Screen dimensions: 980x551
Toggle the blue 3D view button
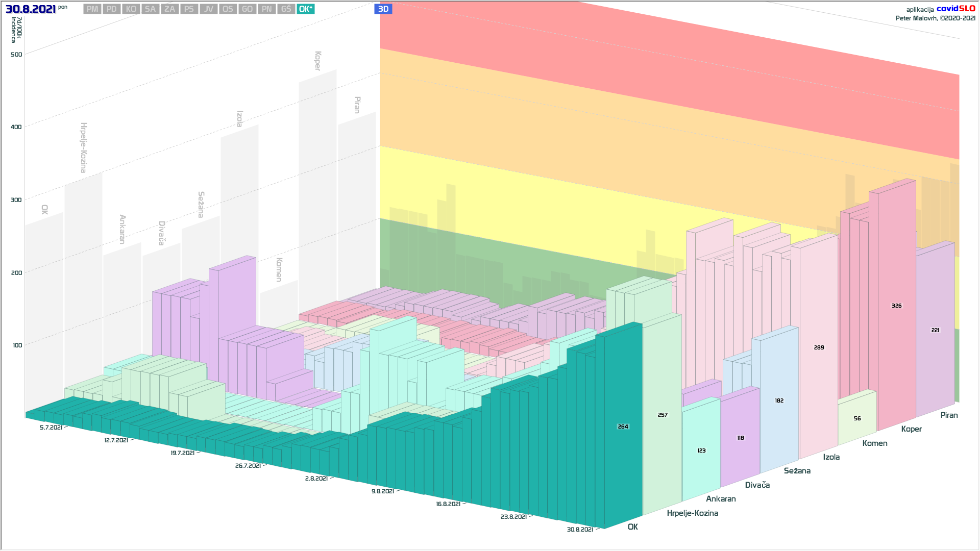383,9
